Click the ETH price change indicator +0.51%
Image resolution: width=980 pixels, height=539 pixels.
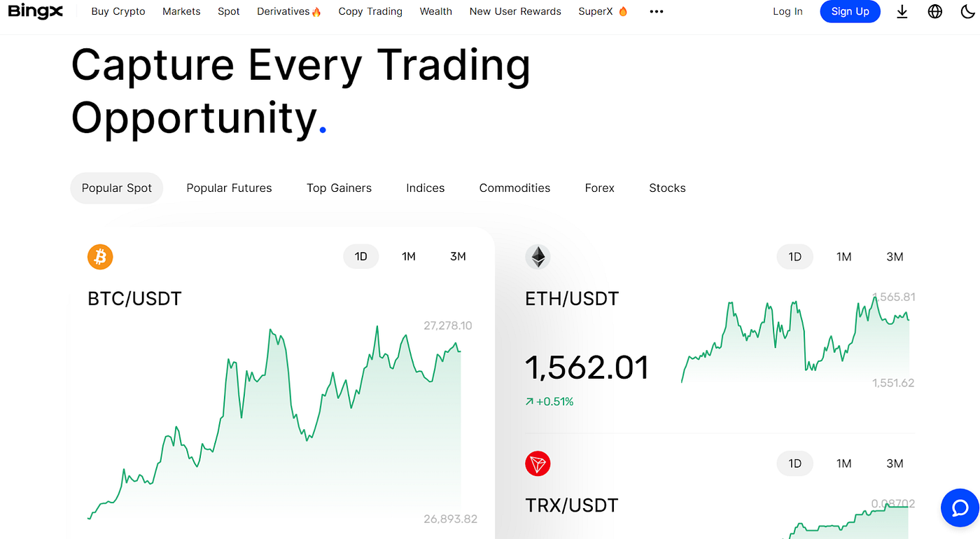(550, 401)
